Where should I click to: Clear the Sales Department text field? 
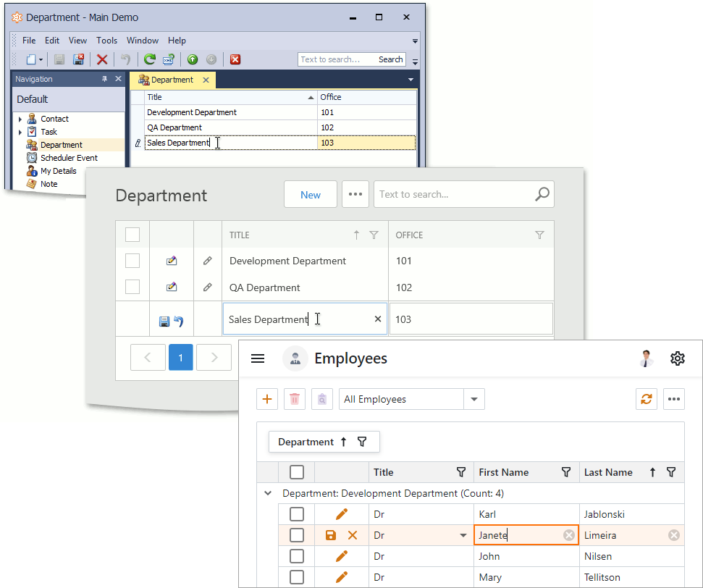378,319
